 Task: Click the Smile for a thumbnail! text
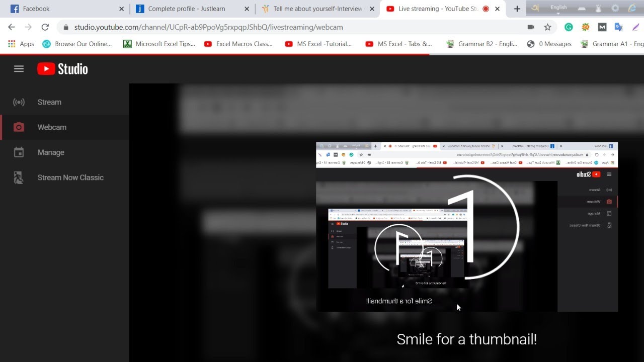[467, 339]
